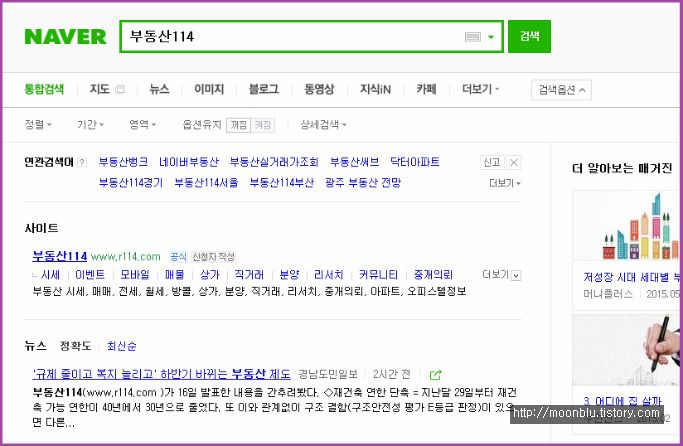The image size is (683, 446).
Task: Open the 리서치 sublink
Action: coord(328,275)
